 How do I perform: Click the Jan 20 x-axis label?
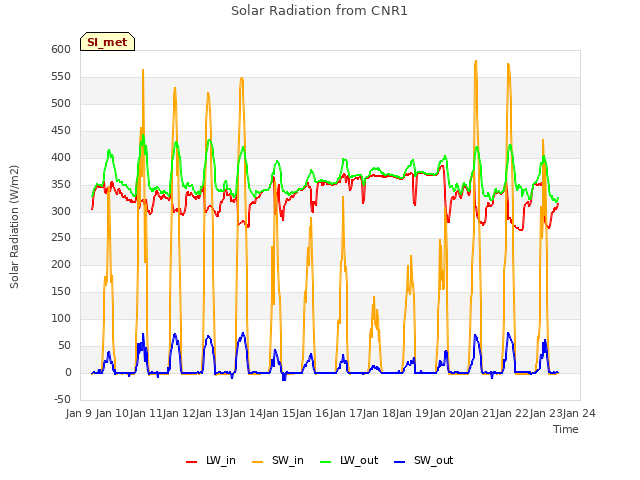pyautogui.click(x=445, y=413)
